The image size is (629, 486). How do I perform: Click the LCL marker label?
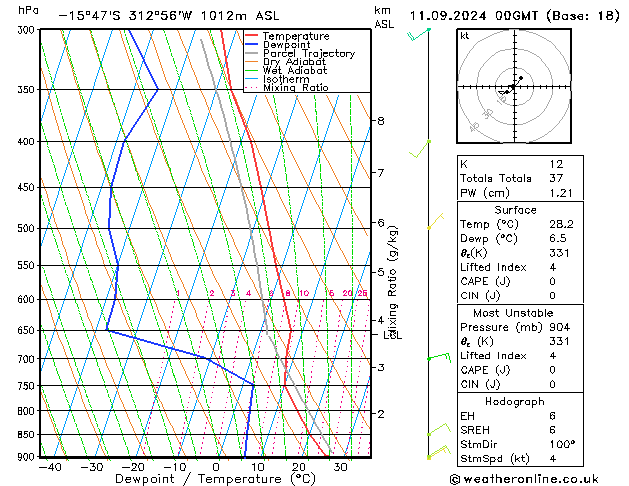(x=393, y=335)
